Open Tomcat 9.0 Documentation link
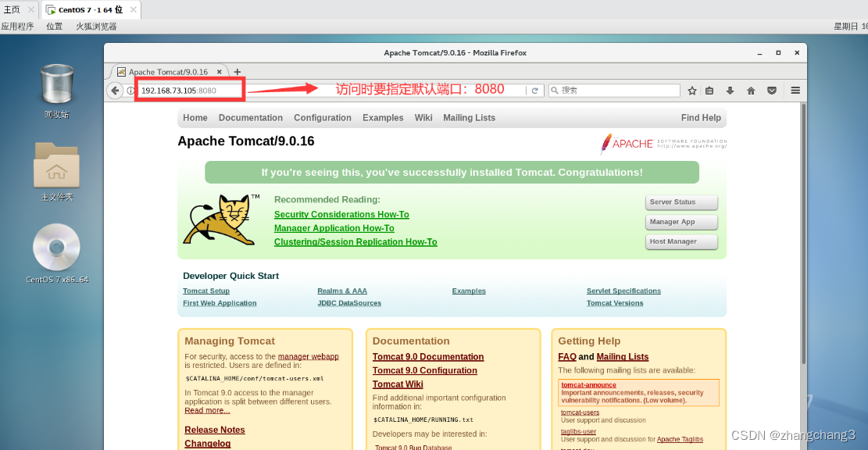 pos(428,357)
